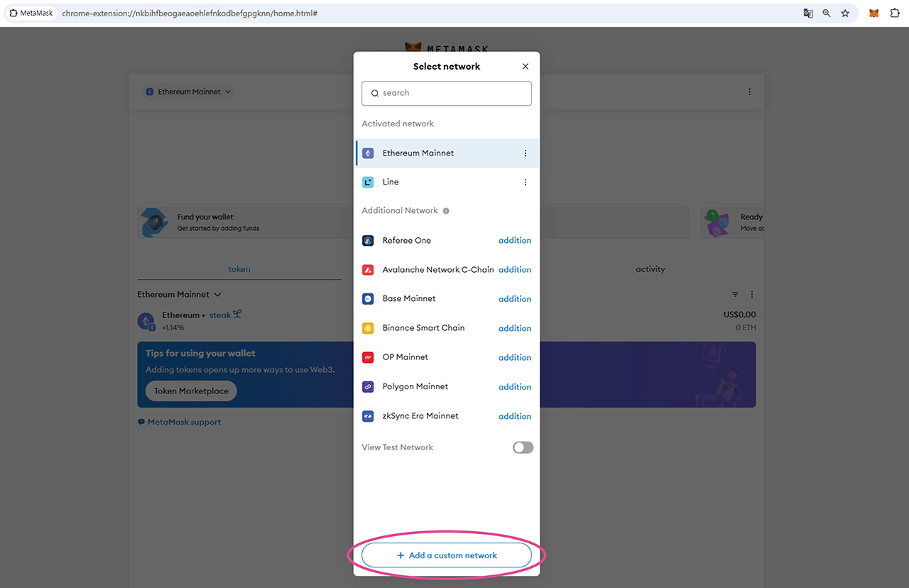Switch to the token tab
This screenshot has height=588, width=909.
tap(239, 269)
